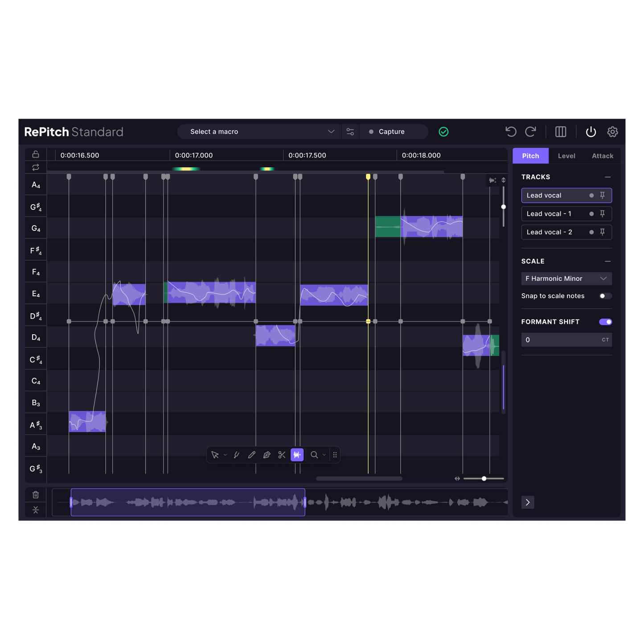644x644 pixels.
Task: Pin the Lead vocal - 1 track
Action: [602, 214]
